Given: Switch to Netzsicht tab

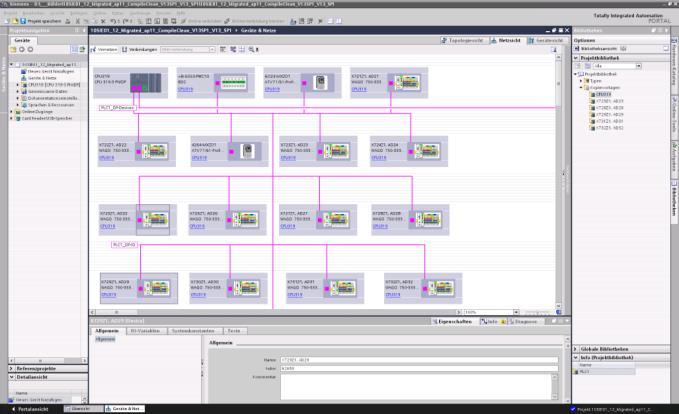Looking at the screenshot, I should [x=506, y=40].
